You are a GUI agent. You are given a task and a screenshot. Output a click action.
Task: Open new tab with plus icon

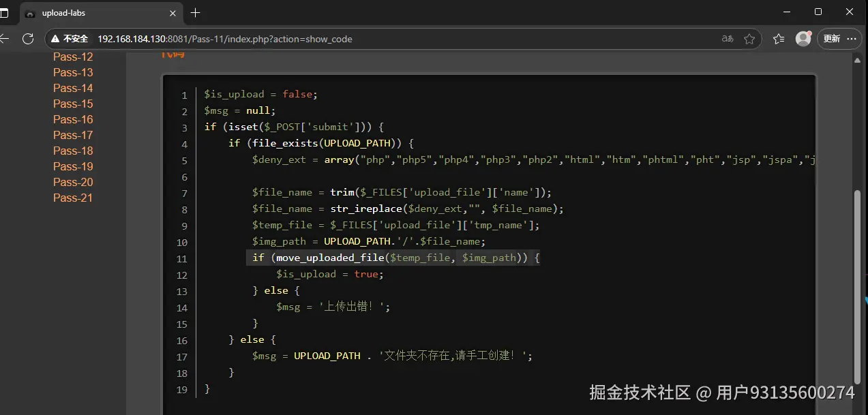click(x=196, y=12)
